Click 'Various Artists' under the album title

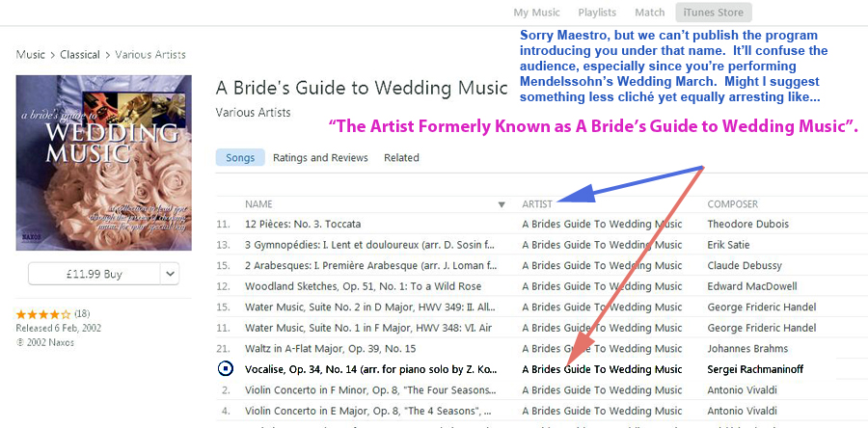pyautogui.click(x=253, y=112)
